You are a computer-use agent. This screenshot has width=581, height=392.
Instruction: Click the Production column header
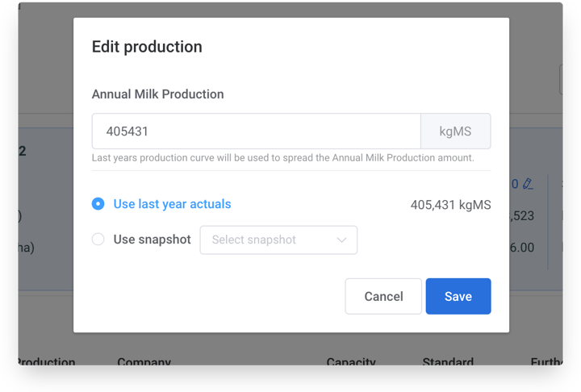coord(47,361)
